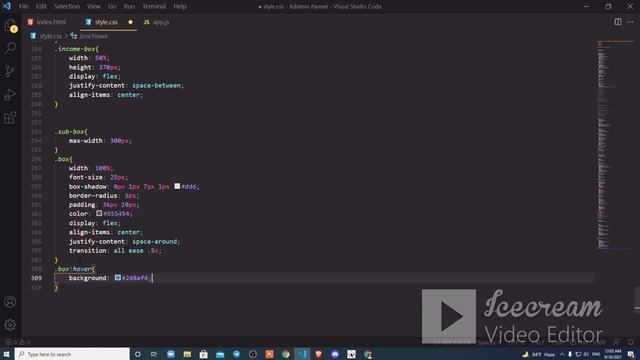The width and height of the screenshot is (640, 360).
Task: Click the Windows search box
Action: (x=72, y=354)
